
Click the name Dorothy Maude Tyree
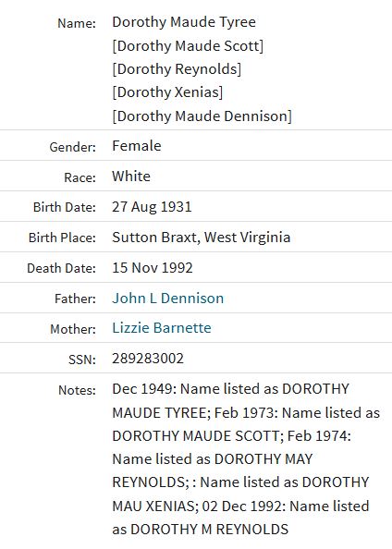[x=184, y=22]
